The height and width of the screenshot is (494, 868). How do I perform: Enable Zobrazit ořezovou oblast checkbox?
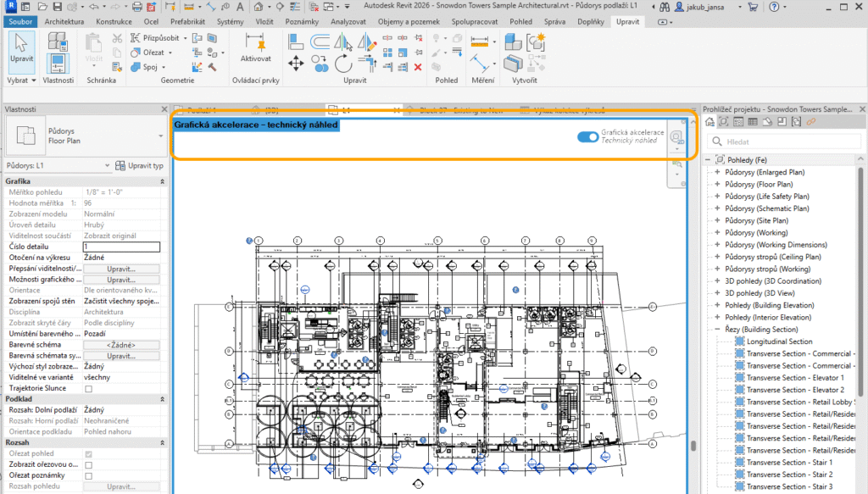(x=88, y=464)
